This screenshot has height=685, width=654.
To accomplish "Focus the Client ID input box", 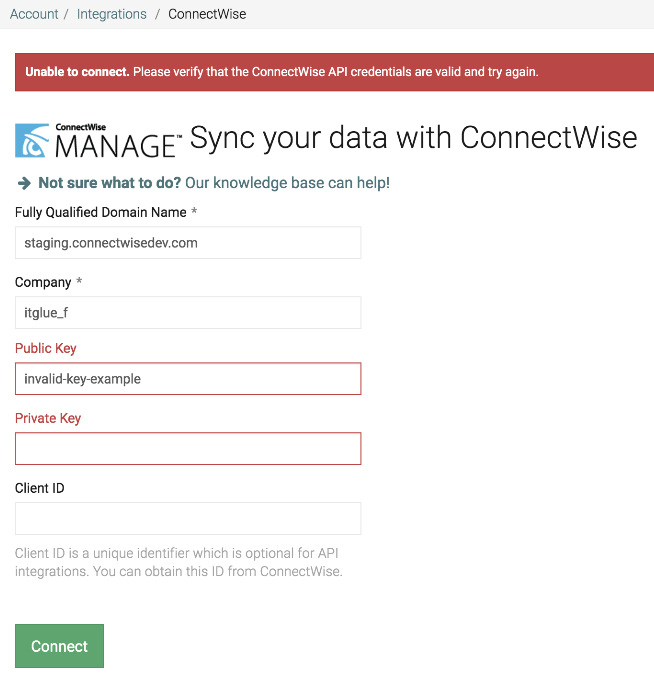I will (x=188, y=518).
